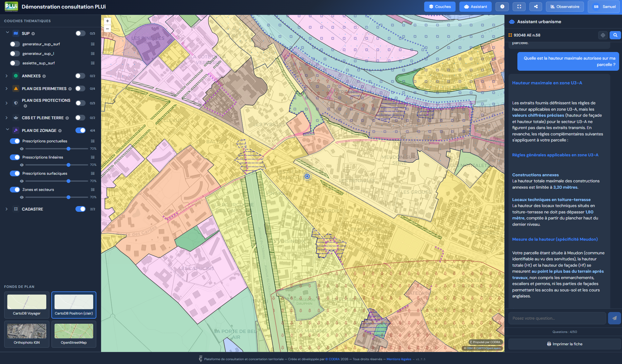622x364 pixels.
Task: Click Imprimer la fiche button
Action: tap(565, 344)
